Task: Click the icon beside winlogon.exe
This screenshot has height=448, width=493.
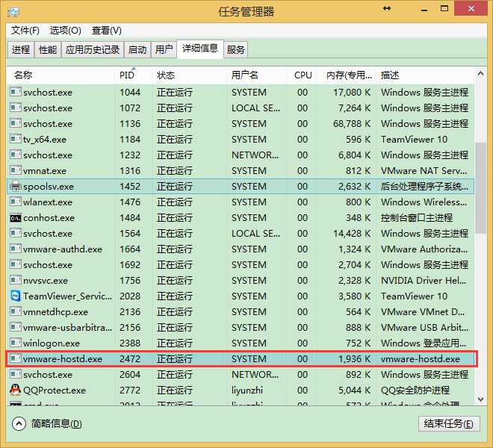Action: point(16,343)
